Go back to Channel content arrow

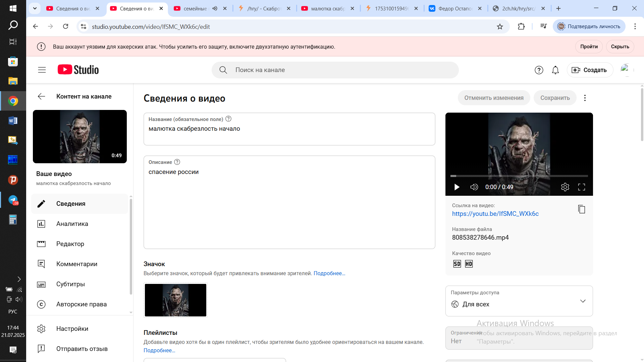[x=41, y=97]
